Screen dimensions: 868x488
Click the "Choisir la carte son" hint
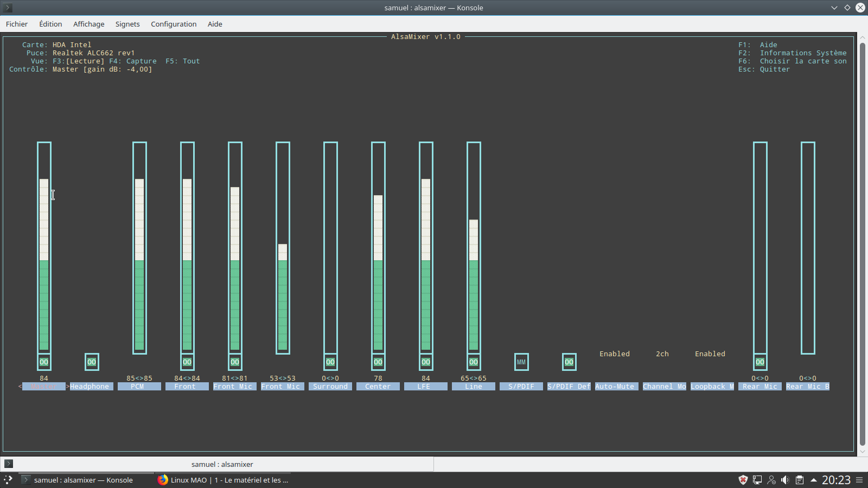(803, 61)
